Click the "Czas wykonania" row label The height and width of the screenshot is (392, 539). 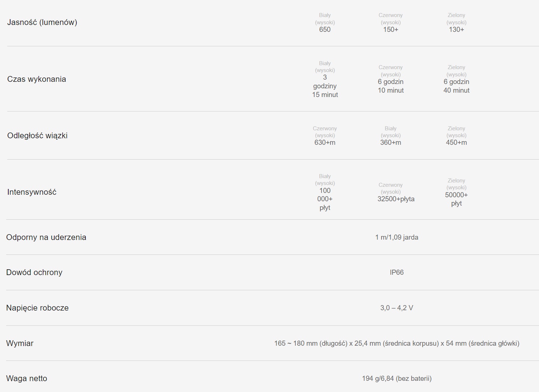(x=37, y=79)
